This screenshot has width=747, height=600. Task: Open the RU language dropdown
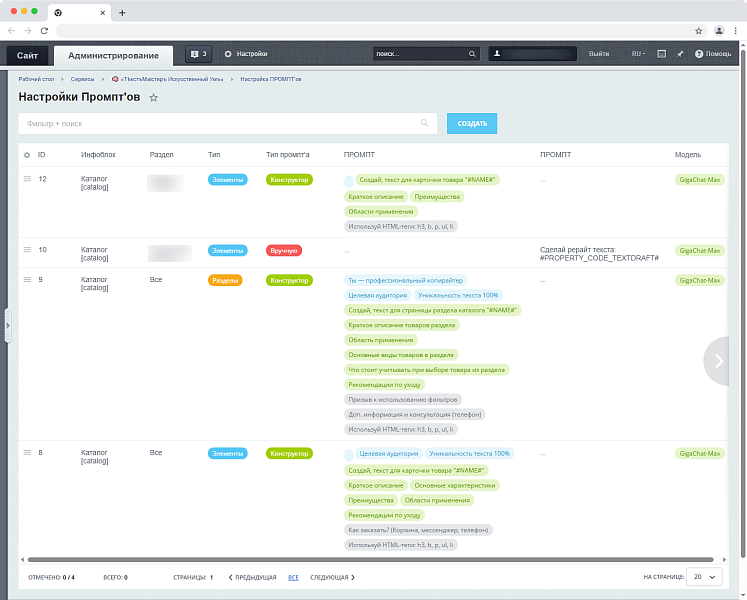pyautogui.click(x=637, y=53)
